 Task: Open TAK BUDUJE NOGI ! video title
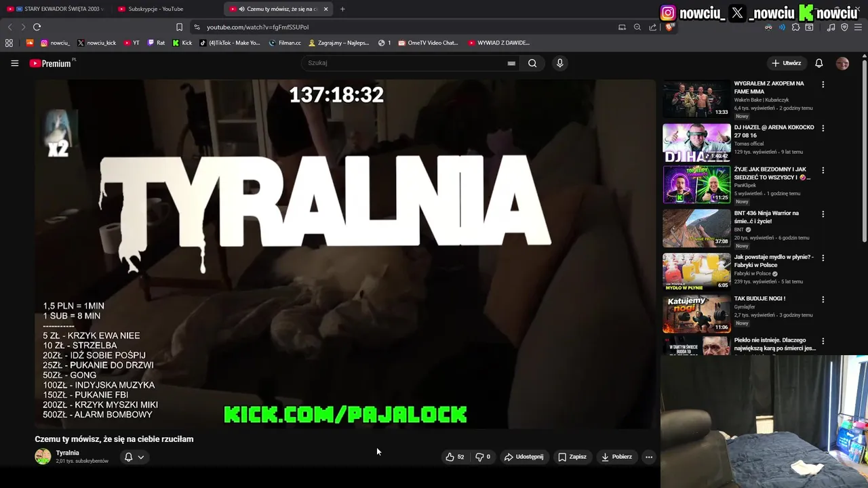tap(759, 298)
